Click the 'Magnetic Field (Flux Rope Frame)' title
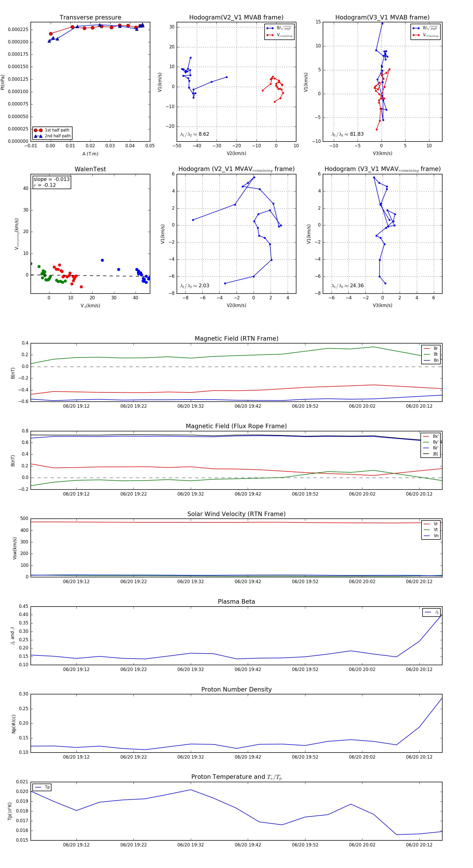 pos(236,426)
